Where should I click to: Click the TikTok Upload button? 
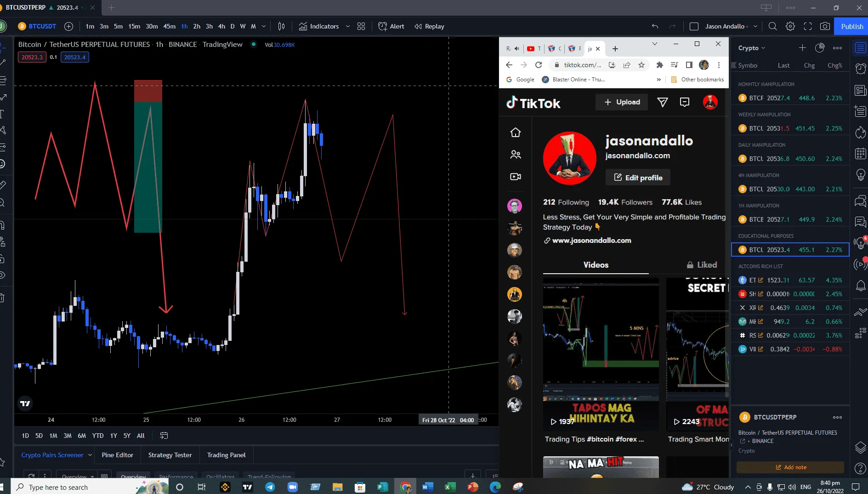tap(621, 102)
